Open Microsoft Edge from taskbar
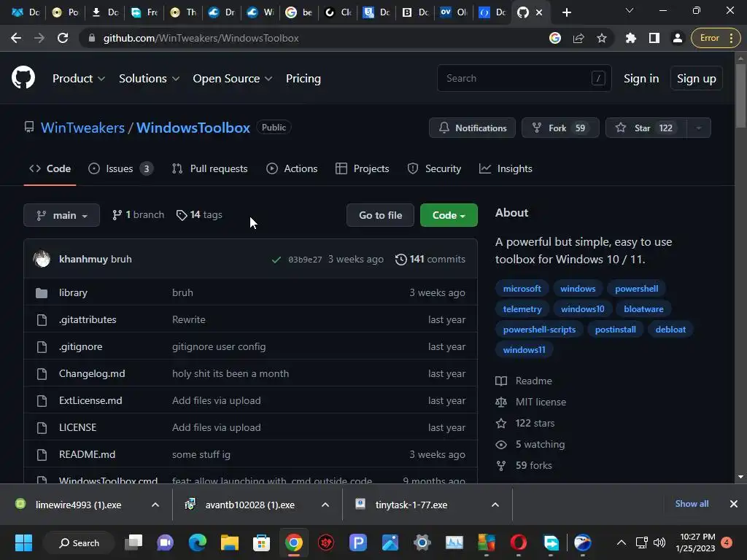This screenshot has width=747, height=560. pos(197,542)
